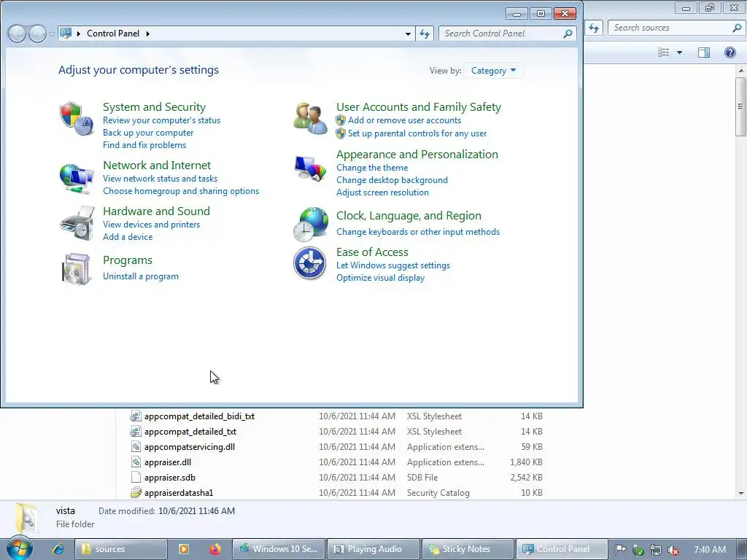
Task: Click Let Windows suggest settings
Action: point(393,265)
